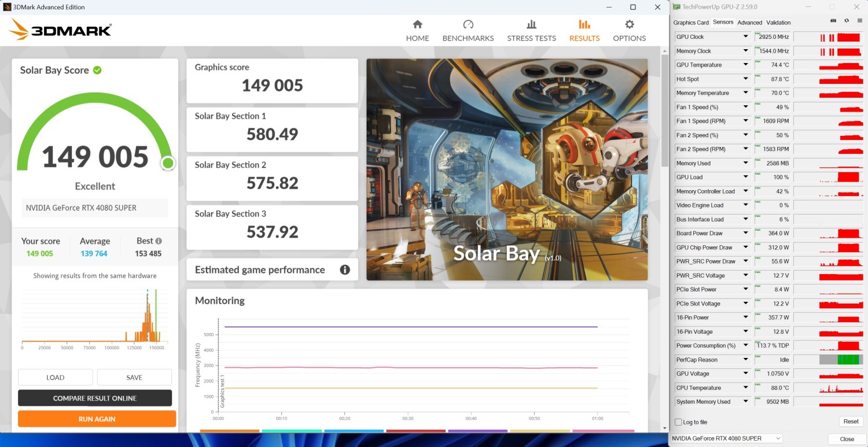Click the Best score info icon
The width and height of the screenshot is (868, 447).
point(159,241)
